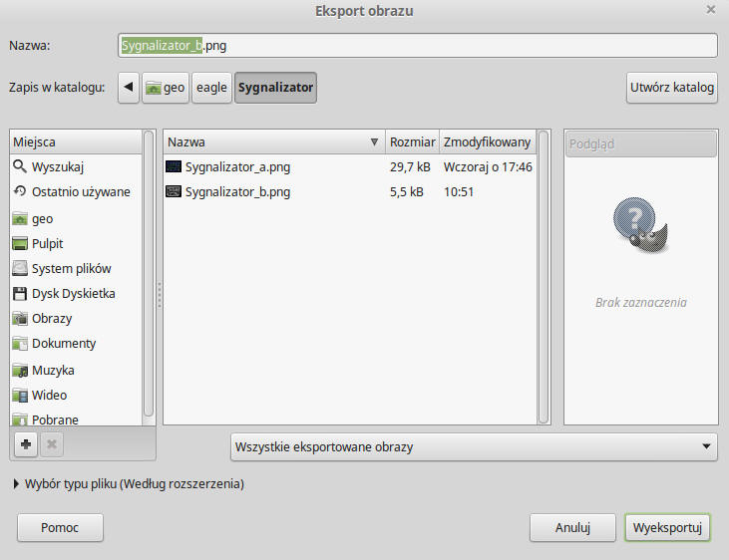This screenshot has height=560, width=729.
Task: Open the Pulpit desktop location
Action: pos(47,243)
